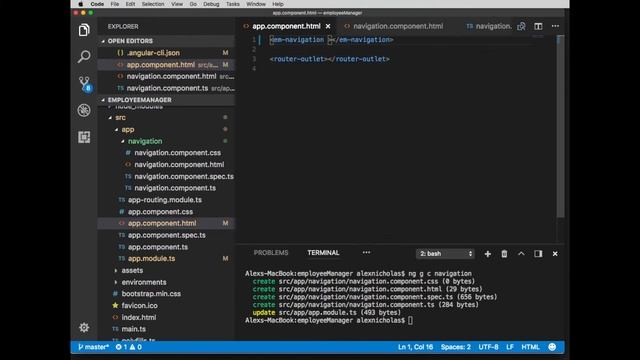Open the Selection menu

coord(153,4)
